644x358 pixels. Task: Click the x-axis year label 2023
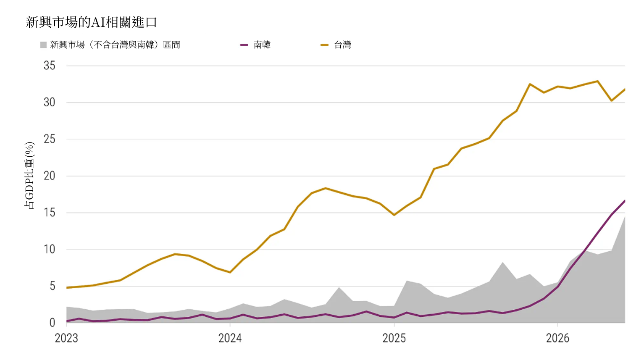[66, 338]
